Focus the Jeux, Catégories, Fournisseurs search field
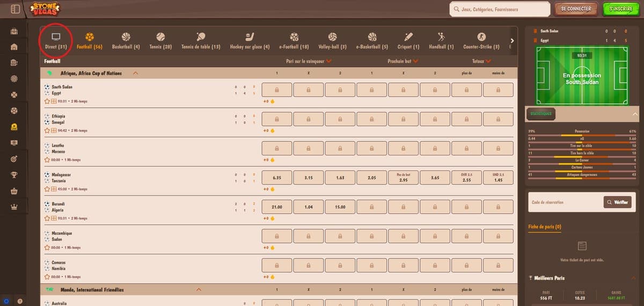 [x=501, y=9]
